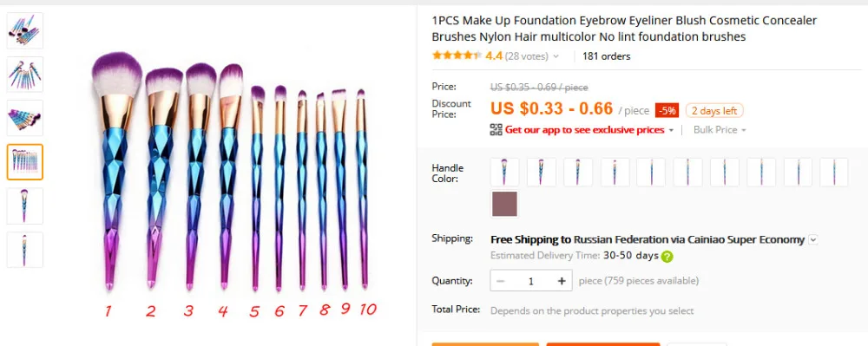Select the highlighted numbered brushes thumbnail
The width and height of the screenshot is (868, 346).
point(25,162)
